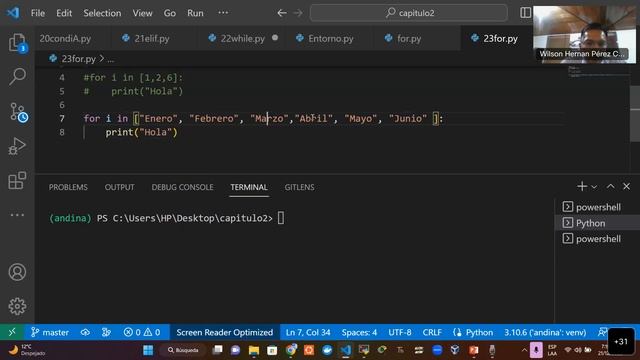Open the Edit menu
Screen dimensions: 640x360
tap(64, 13)
